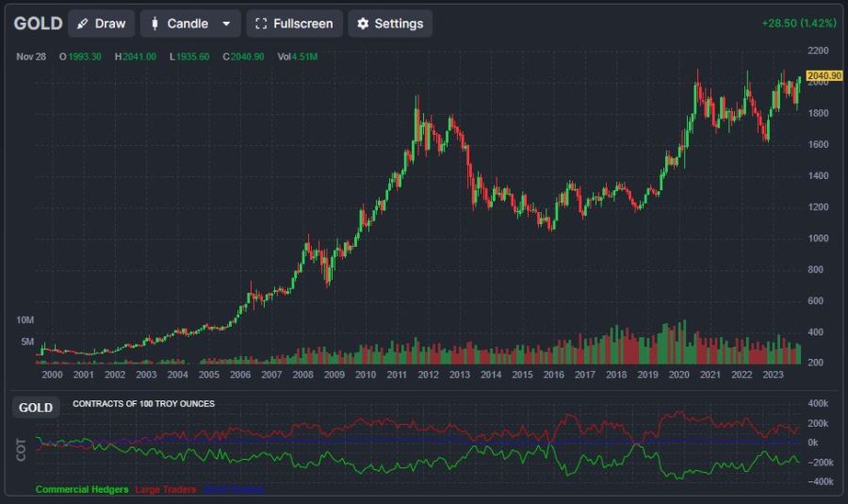The image size is (848, 504).
Task: Select the 2013 year label on time axis
Action: click(459, 374)
